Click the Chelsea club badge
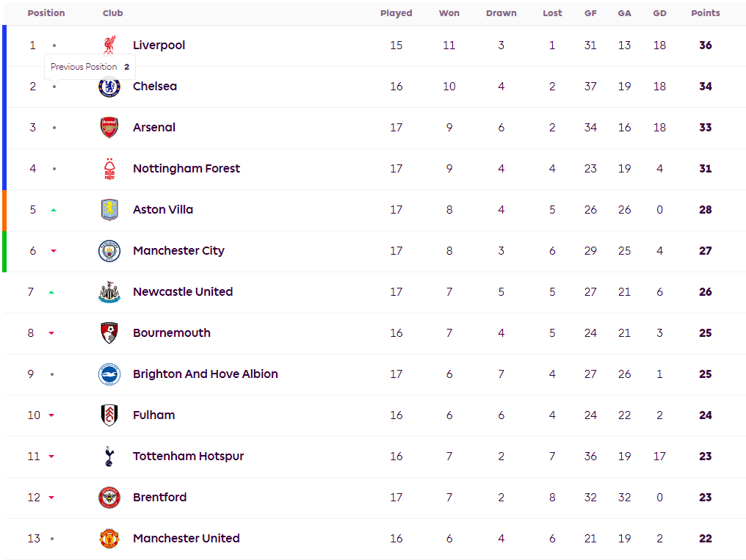This screenshot has height=560, width=746. click(x=109, y=87)
